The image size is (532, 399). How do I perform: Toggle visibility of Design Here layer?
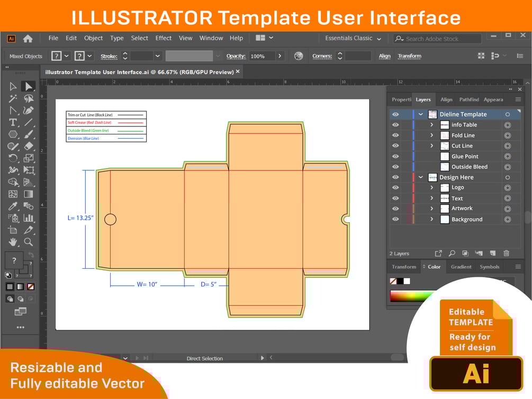[395, 177]
